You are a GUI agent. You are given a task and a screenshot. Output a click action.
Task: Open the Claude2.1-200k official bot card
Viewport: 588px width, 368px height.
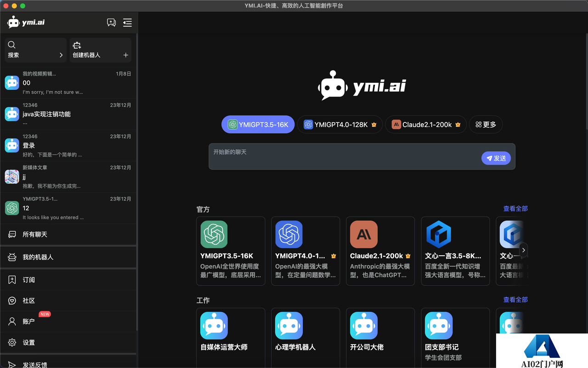coord(380,251)
